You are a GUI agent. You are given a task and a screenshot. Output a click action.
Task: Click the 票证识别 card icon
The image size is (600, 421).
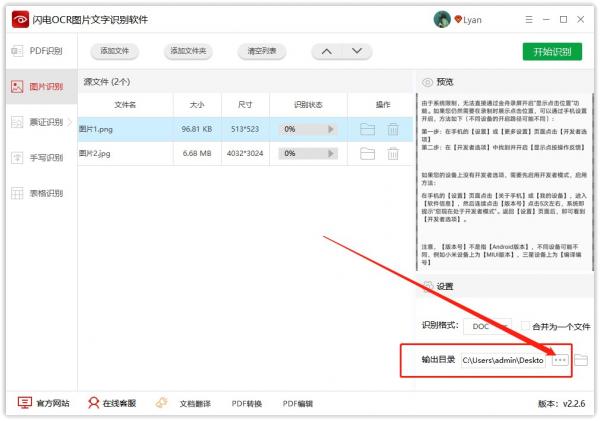(17, 122)
